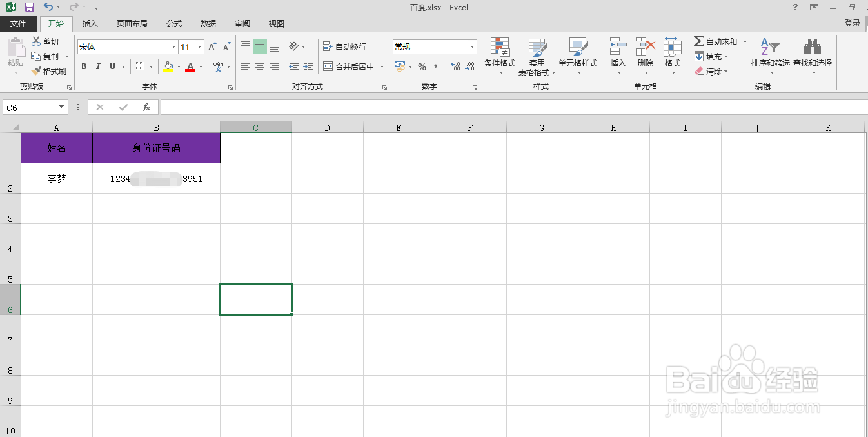Click the 登录 sign-in link
Viewport: 868px width, 437px height.
(853, 23)
